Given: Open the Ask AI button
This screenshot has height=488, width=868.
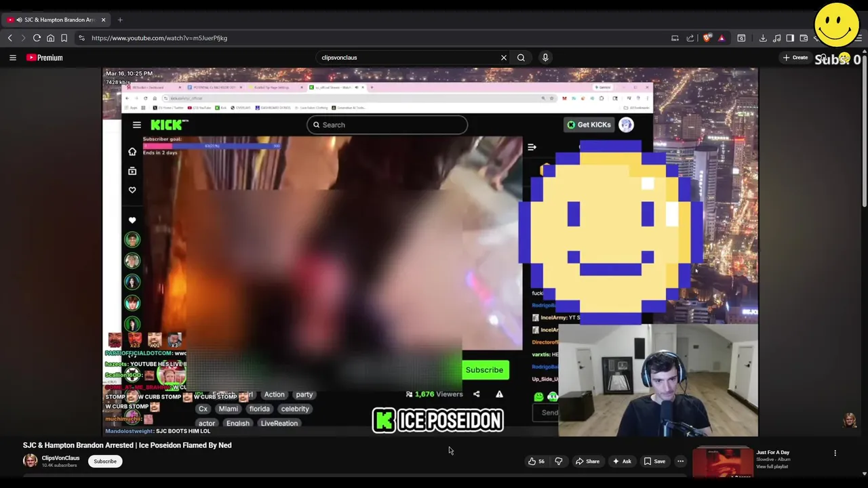Looking at the screenshot, I should 622,462.
